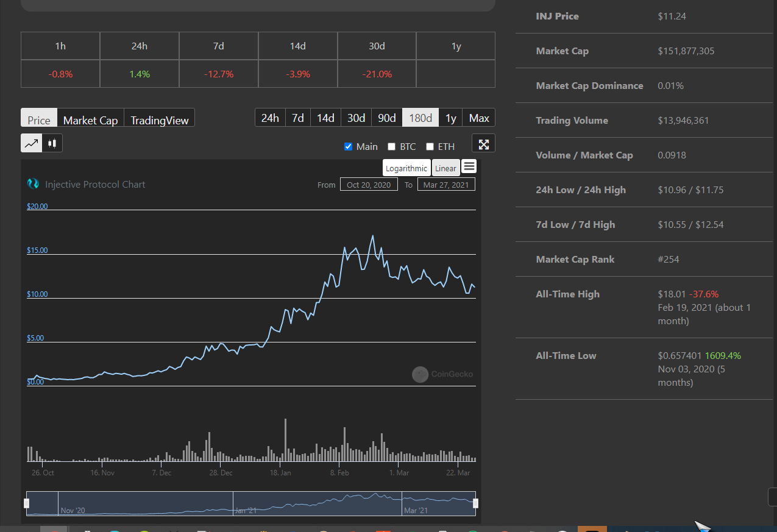Uncheck the Main checkbox

coord(348,146)
